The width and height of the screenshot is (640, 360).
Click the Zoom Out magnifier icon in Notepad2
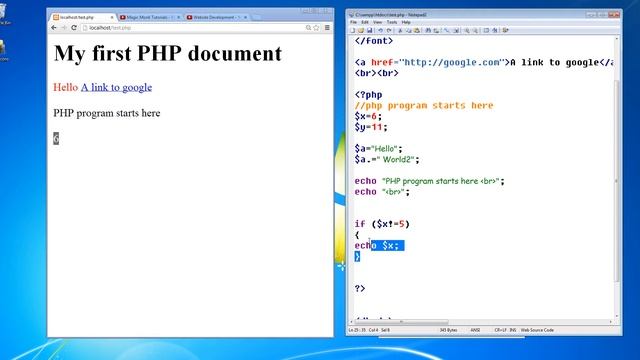click(476, 30)
